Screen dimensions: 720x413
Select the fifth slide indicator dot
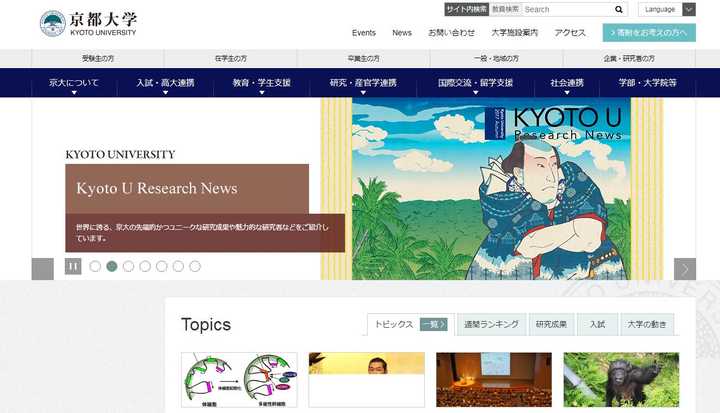point(162,266)
